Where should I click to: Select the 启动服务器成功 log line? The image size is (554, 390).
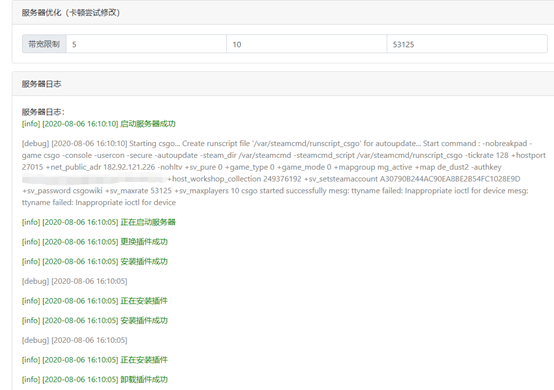99,124
